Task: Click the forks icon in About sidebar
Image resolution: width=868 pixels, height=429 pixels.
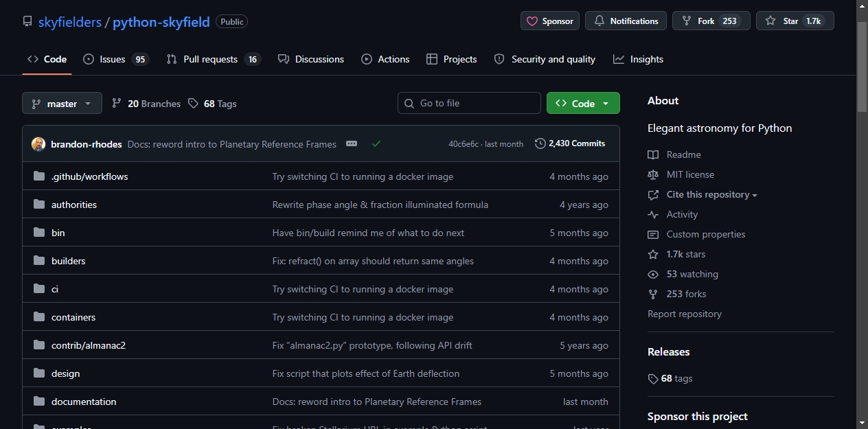Action: tap(653, 294)
